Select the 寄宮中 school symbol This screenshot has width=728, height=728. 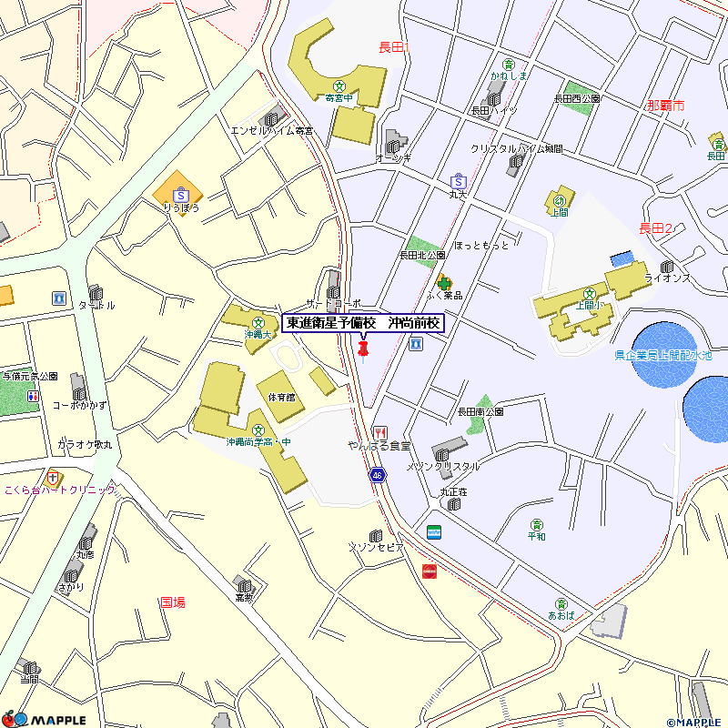339,86
